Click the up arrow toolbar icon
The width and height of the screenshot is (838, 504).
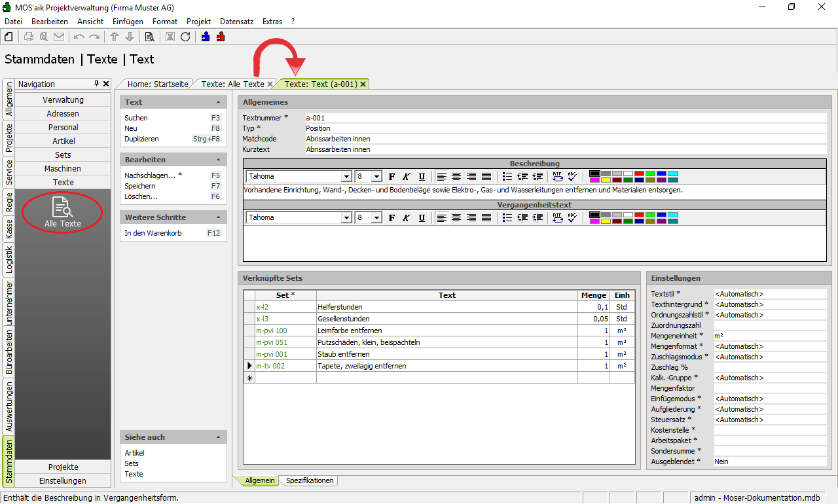tap(115, 37)
